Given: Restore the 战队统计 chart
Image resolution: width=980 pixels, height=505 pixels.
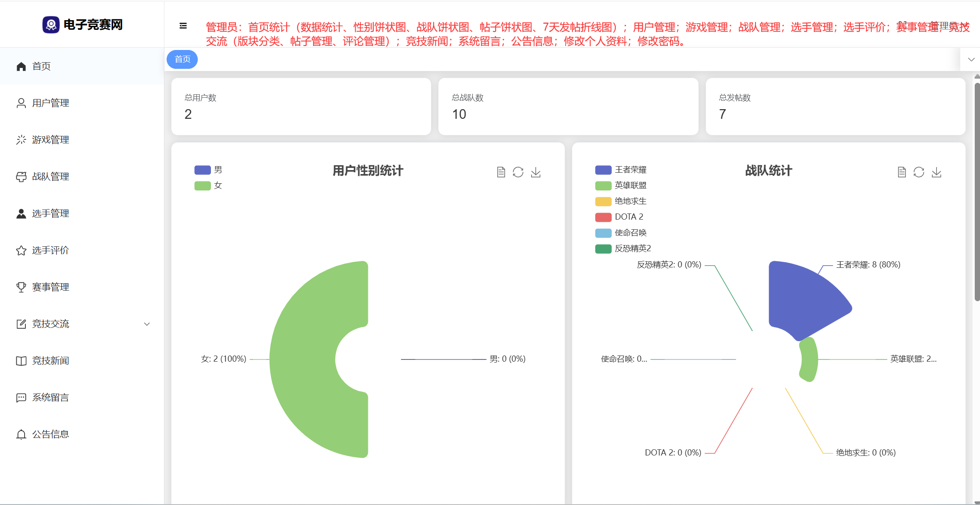Looking at the screenshot, I should point(919,172).
